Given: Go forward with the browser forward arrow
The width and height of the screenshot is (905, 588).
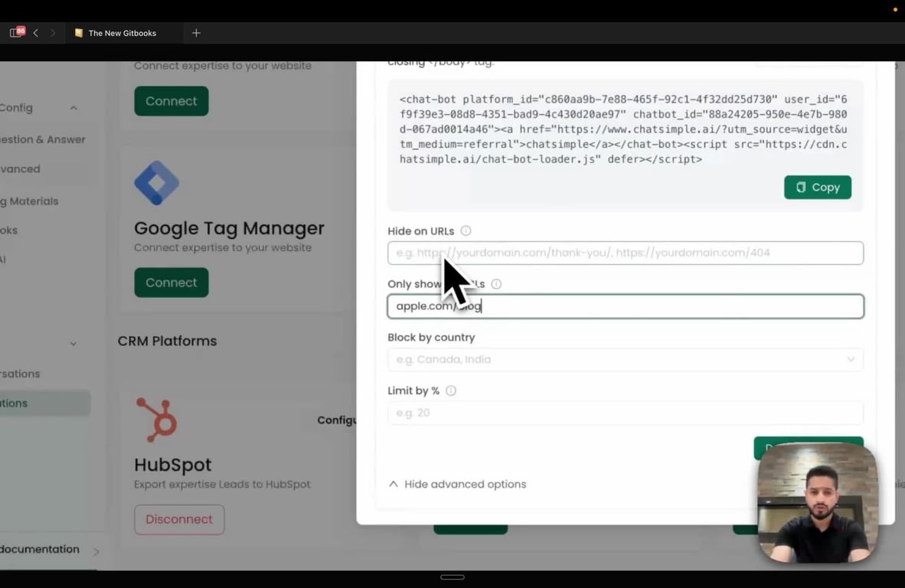Looking at the screenshot, I should coord(53,33).
